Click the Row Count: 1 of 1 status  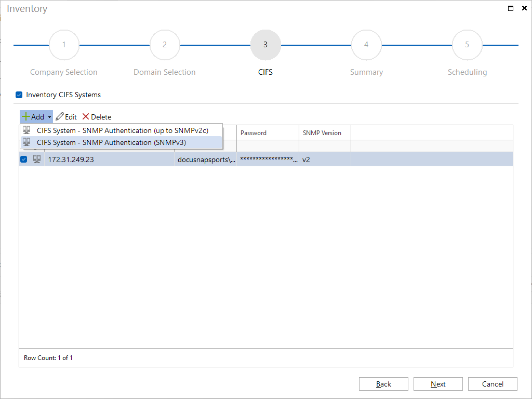(48, 358)
